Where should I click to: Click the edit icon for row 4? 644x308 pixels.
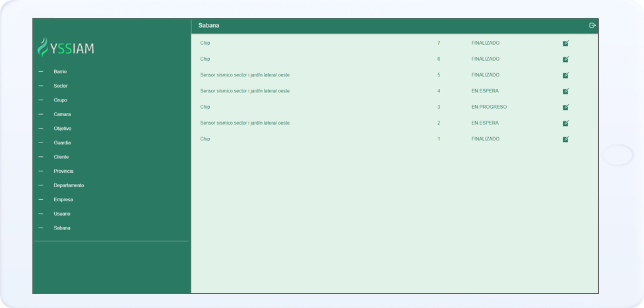pos(565,91)
